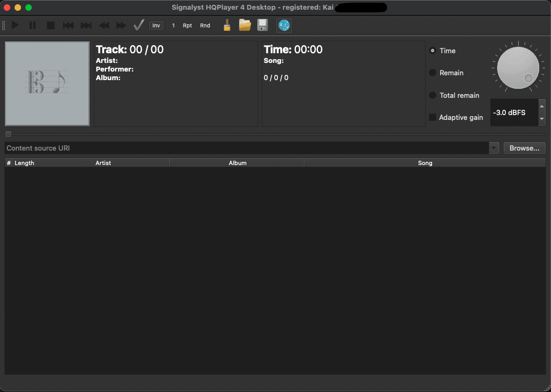Click the Browse... button
Image resolution: width=551 pixels, height=392 pixels.
coord(524,148)
